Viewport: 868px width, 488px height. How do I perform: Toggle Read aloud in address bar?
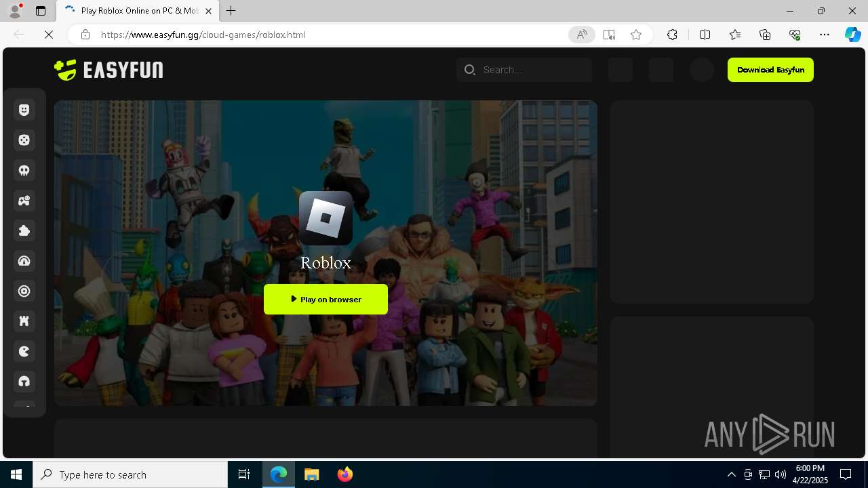[x=581, y=35]
